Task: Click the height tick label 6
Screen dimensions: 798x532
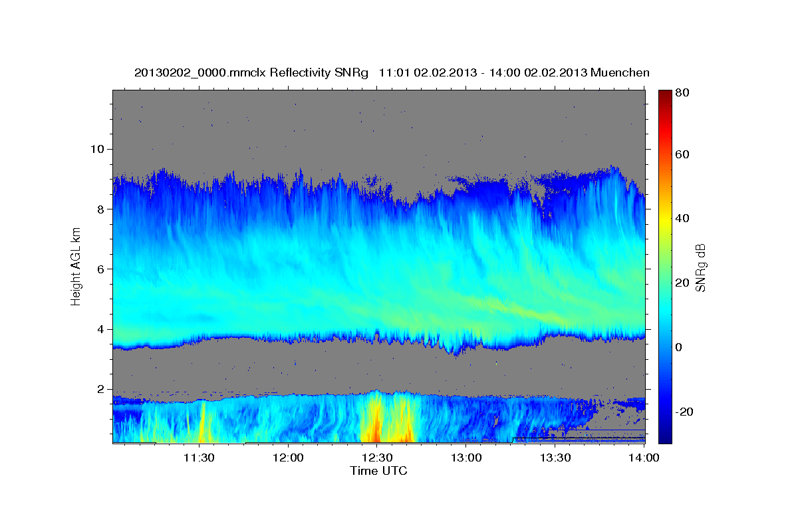Action: (102, 269)
